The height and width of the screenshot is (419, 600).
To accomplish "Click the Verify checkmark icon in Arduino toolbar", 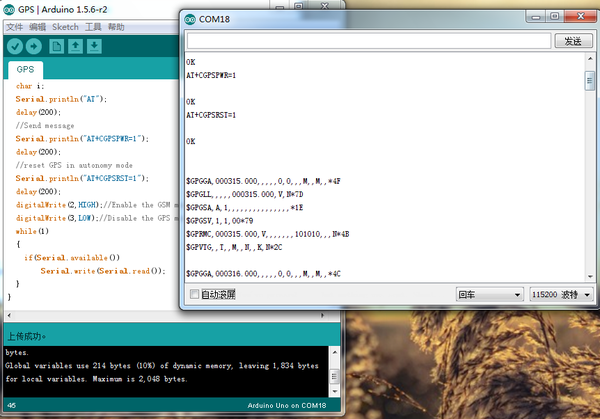I will (15, 47).
